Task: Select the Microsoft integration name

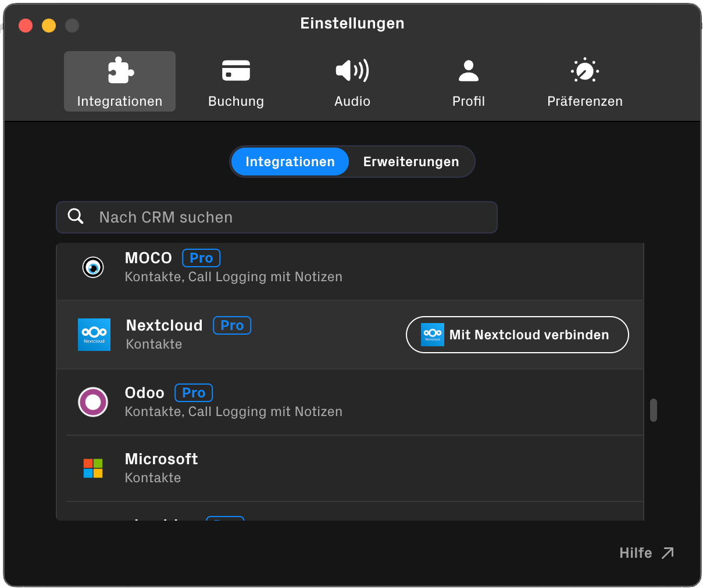Action: (x=162, y=459)
